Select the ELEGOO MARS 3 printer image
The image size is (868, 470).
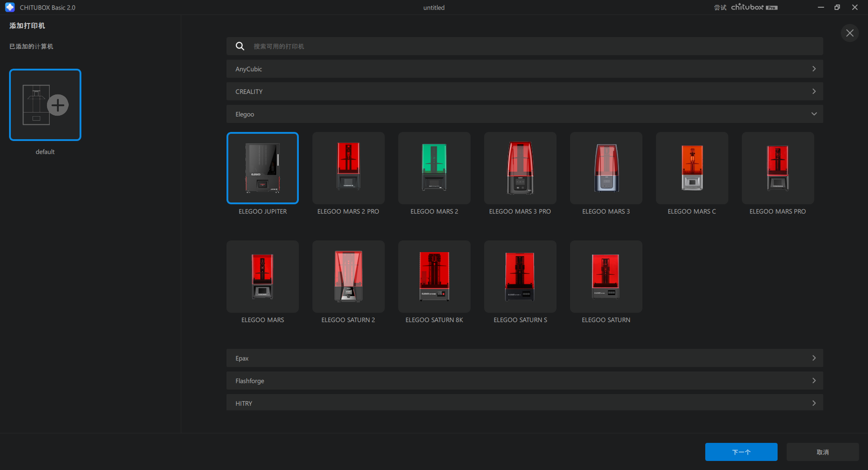(x=606, y=168)
